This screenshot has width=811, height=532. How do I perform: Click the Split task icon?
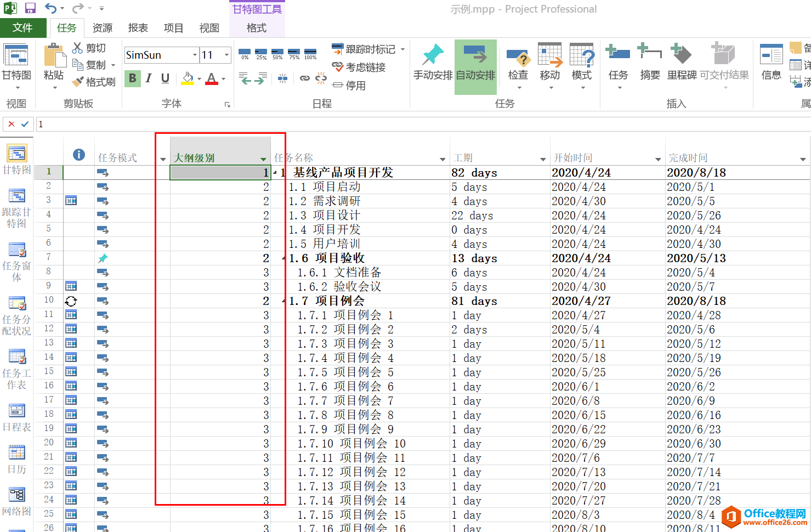click(282, 78)
